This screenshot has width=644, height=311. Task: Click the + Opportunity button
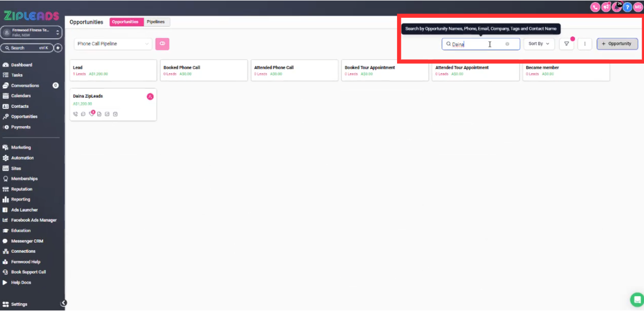[x=617, y=44]
